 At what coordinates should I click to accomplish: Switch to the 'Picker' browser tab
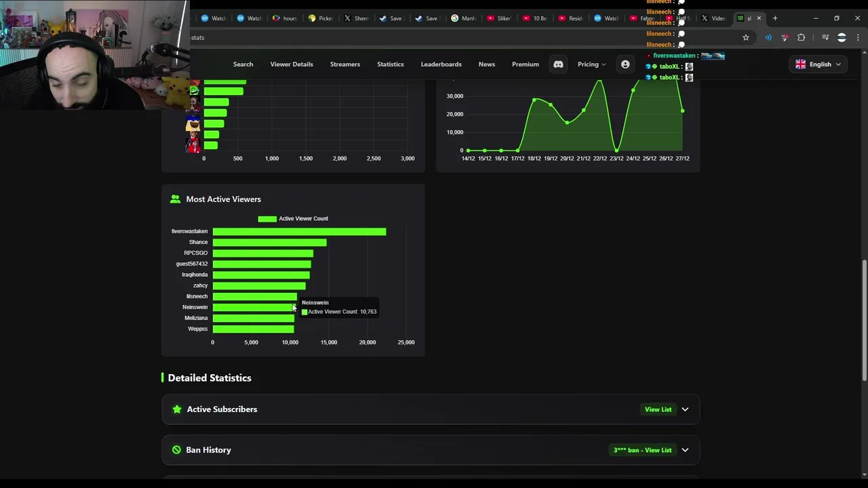click(321, 18)
